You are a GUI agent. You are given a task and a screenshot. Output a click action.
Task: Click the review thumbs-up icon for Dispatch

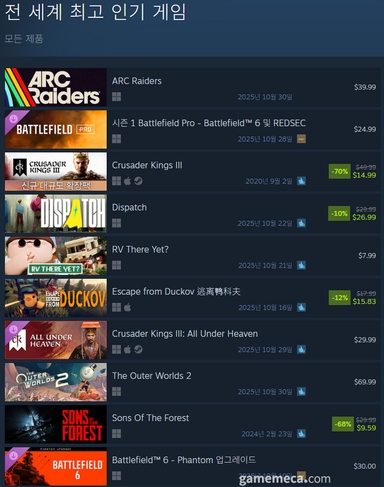(301, 223)
